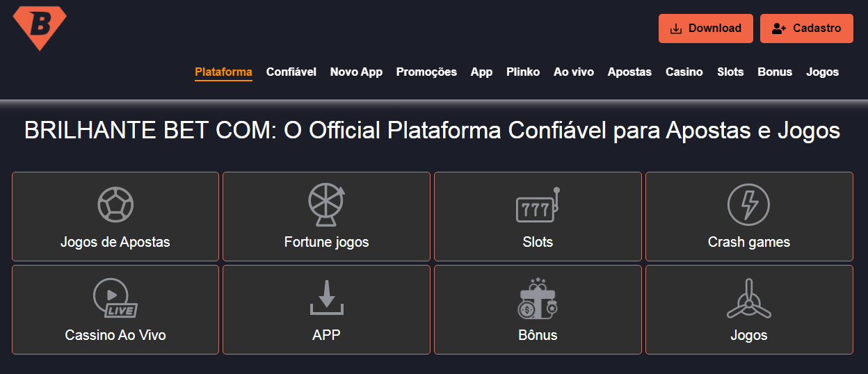Click the lightning bolt Crash games icon
This screenshot has width=868, height=374.
[748, 204]
